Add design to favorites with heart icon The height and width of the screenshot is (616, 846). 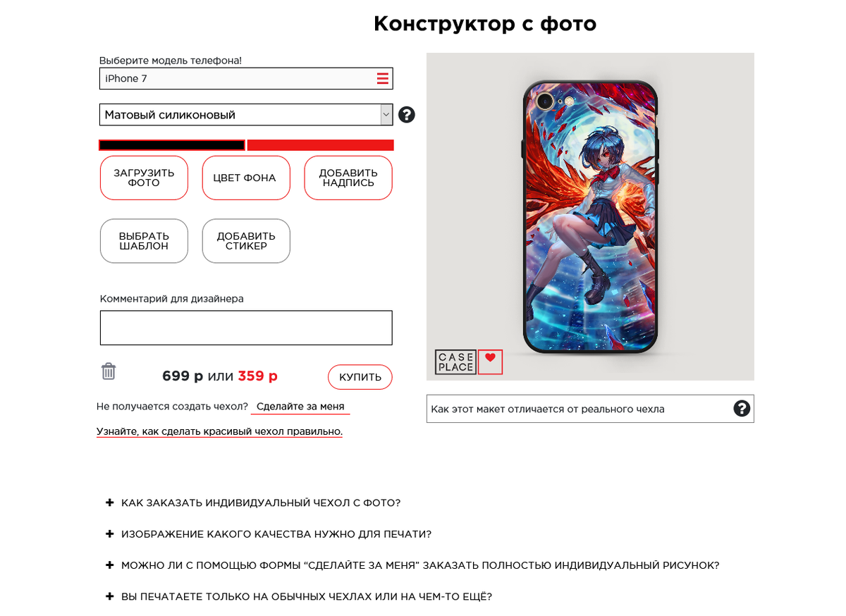pos(490,362)
